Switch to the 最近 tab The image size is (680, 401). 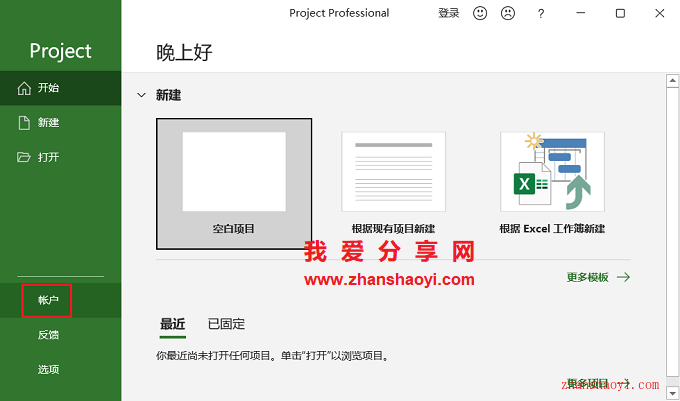(173, 324)
